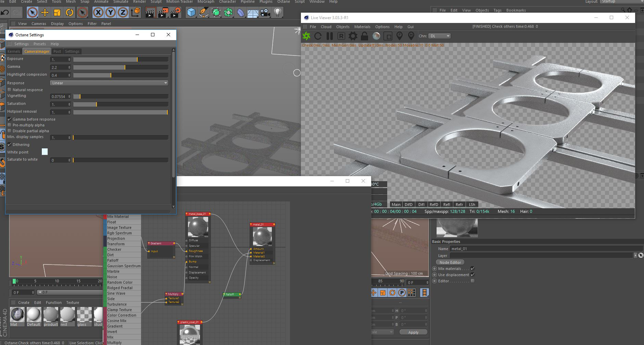The width and height of the screenshot is (644, 345).
Task: Select the Move tool in the toolbar
Action: point(45,13)
